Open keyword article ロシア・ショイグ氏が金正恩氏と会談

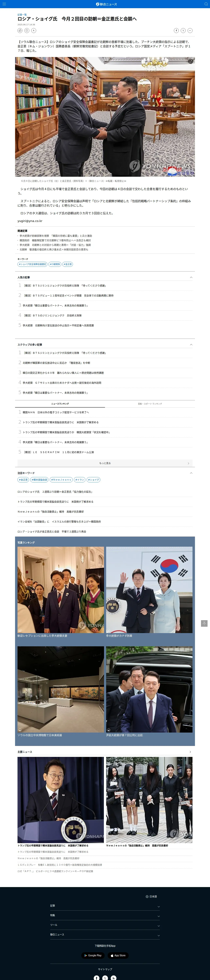52,531
